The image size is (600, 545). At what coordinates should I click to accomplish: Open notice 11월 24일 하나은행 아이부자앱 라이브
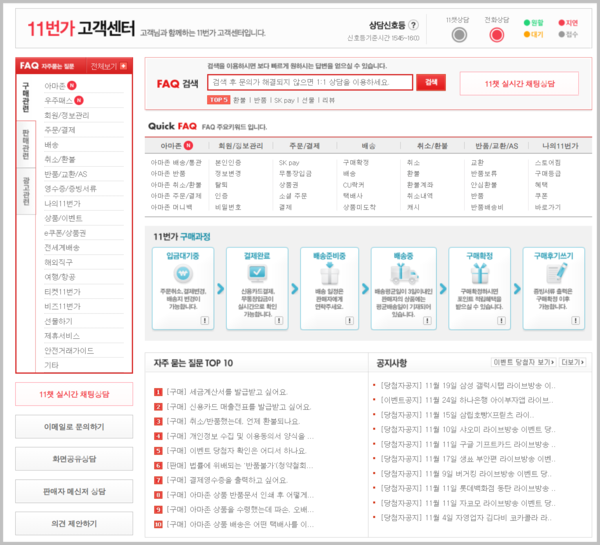coord(467,400)
